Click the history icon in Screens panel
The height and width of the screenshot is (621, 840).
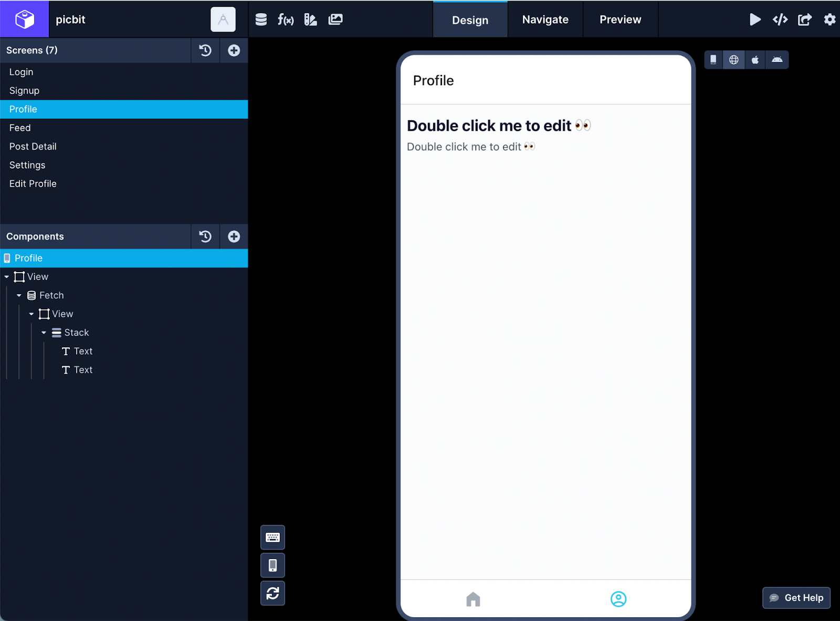click(205, 50)
